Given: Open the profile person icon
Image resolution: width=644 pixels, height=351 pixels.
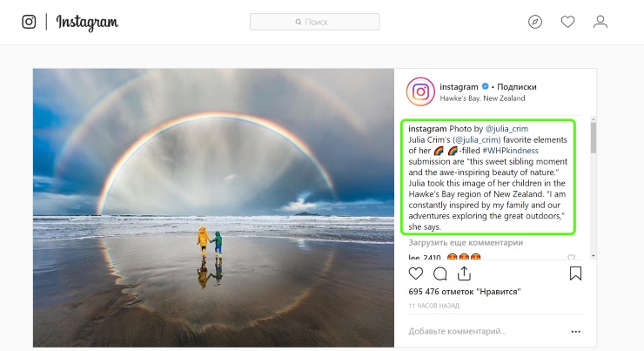Looking at the screenshot, I should point(600,22).
